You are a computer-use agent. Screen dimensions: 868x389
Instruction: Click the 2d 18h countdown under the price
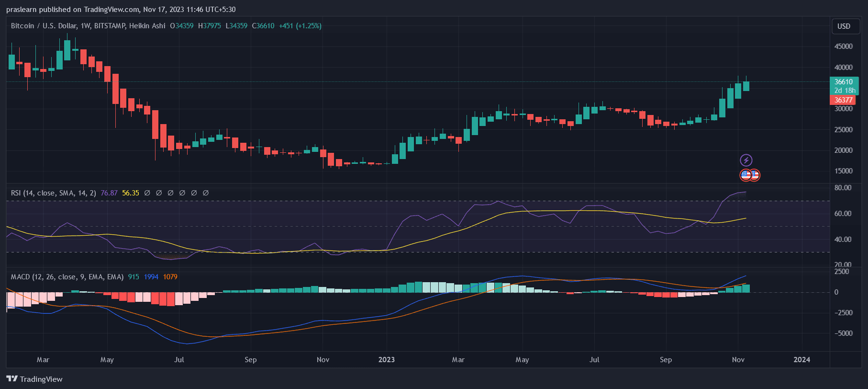tap(845, 91)
